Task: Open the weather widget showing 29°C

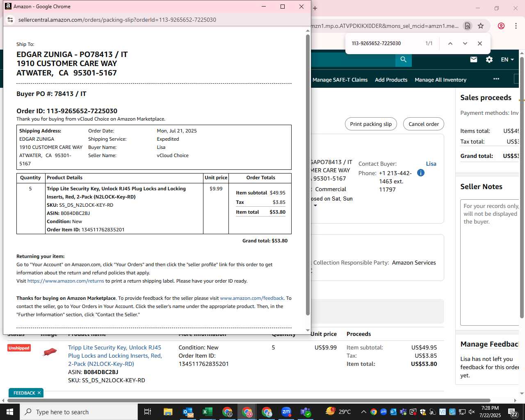Action: point(338,411)
